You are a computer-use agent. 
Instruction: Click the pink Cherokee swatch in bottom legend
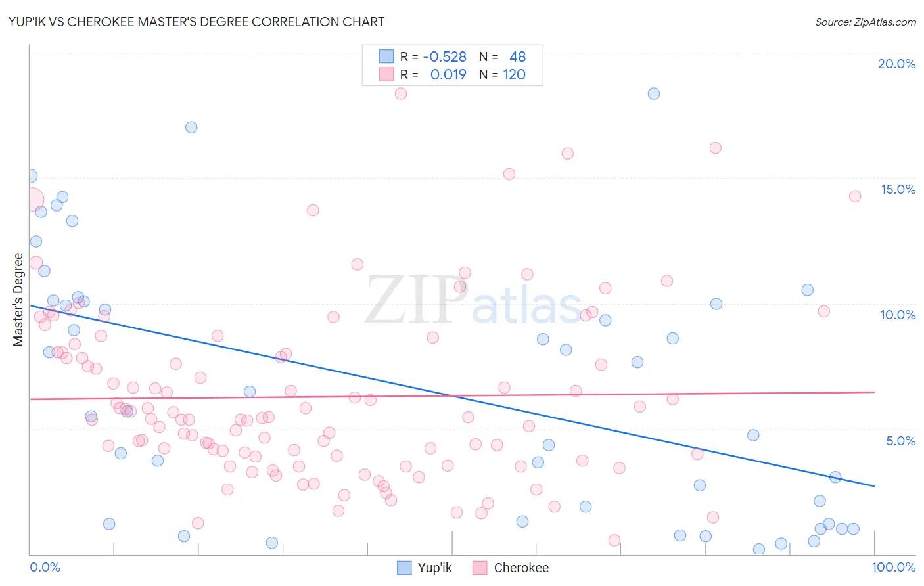point(480,568)
